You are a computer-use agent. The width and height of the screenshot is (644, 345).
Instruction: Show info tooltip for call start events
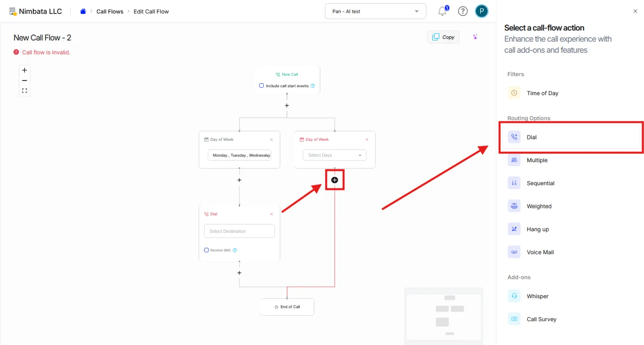[x=313, y=86]
